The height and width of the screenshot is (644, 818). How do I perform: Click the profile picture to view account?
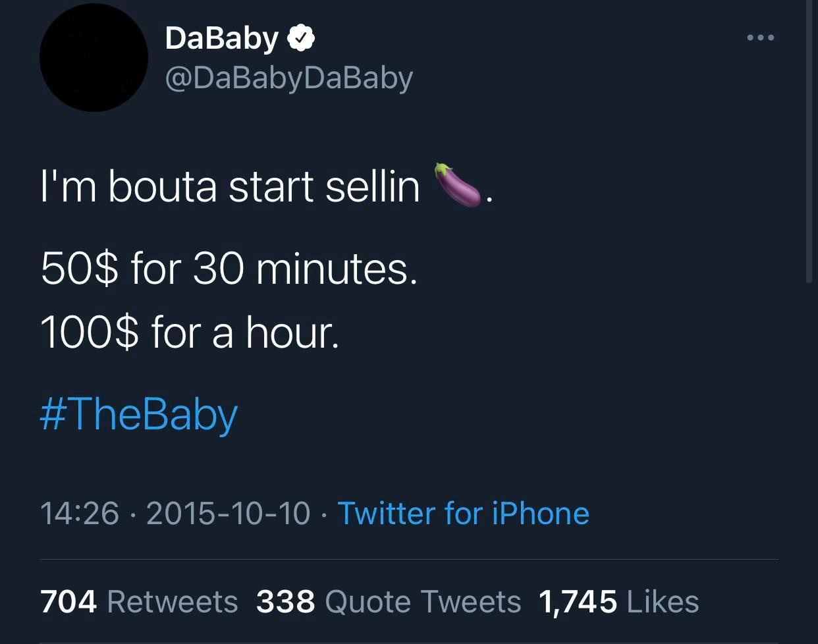(x=94, y=57)
